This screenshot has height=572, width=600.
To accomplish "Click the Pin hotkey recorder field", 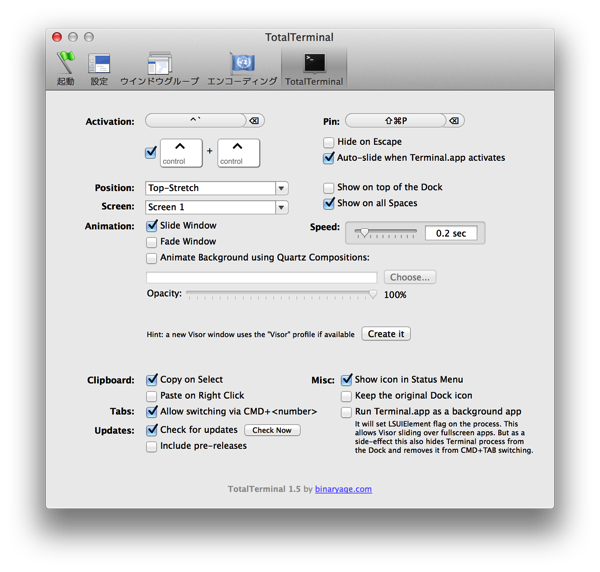I will click(x=396, y=121).
